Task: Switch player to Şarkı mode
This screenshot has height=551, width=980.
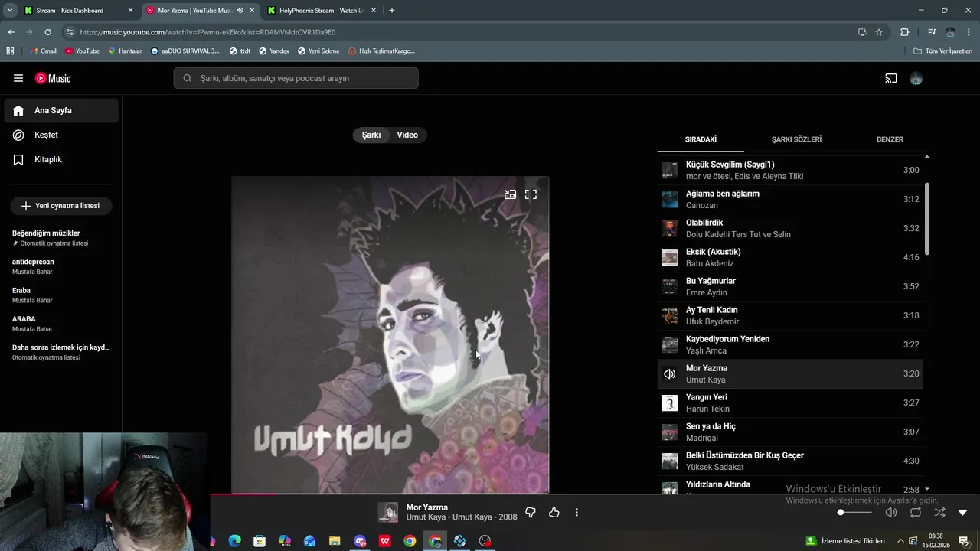Action: click(x=371, y=135)
